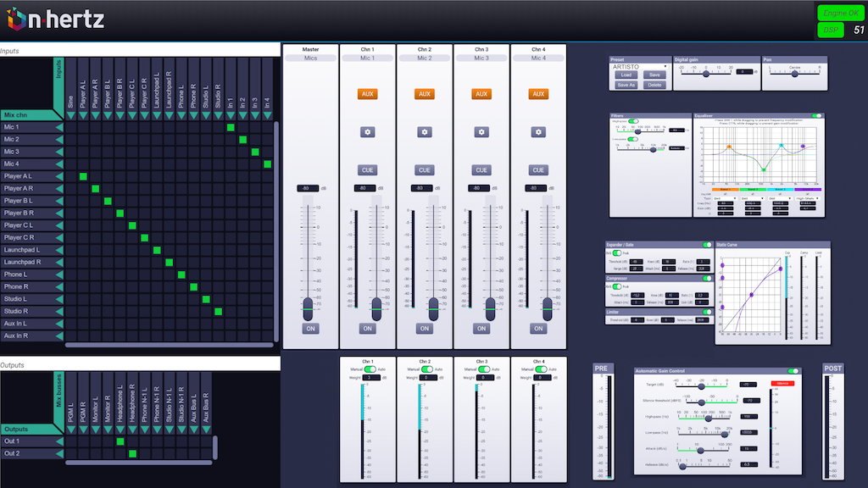Viewport: 868px width, 488px height.
Task: Select the Mic 1 / In 1 routing crosspoint
Action: point(231,127)
